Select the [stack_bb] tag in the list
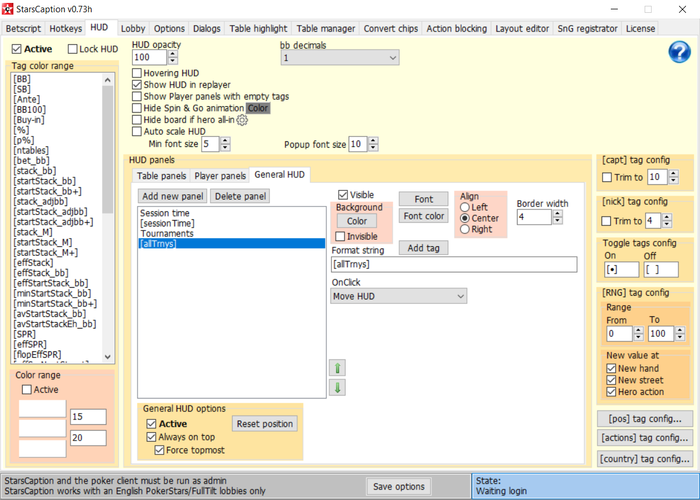Image resolution: width=700 pixels, height=500 pixels. pyautogui.click(x=34, y=171)
